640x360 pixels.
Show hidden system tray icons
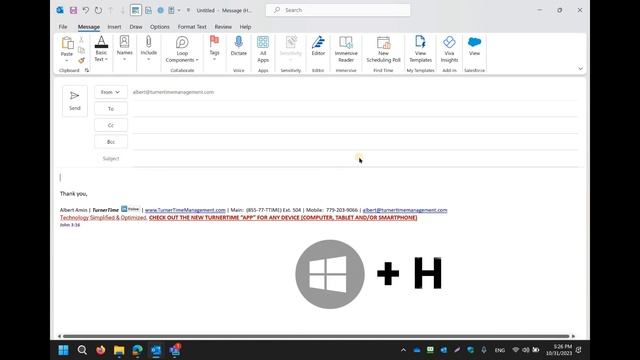pyautogui.click(x=403, y=350)
